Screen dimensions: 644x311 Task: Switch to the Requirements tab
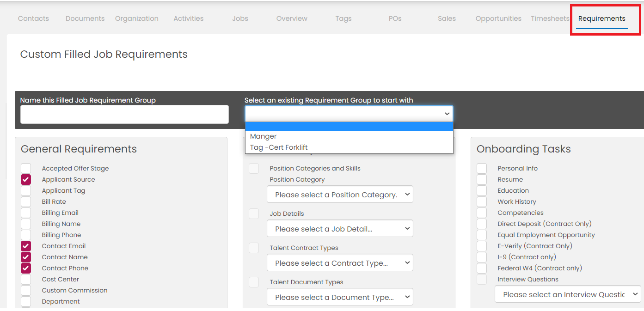point(601,18)
